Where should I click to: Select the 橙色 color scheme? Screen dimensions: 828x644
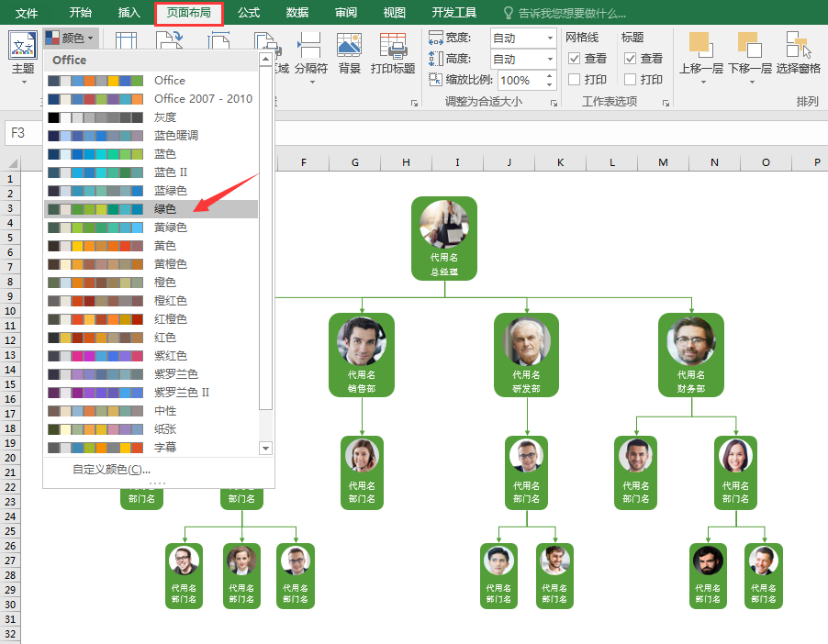coord(151,283)
